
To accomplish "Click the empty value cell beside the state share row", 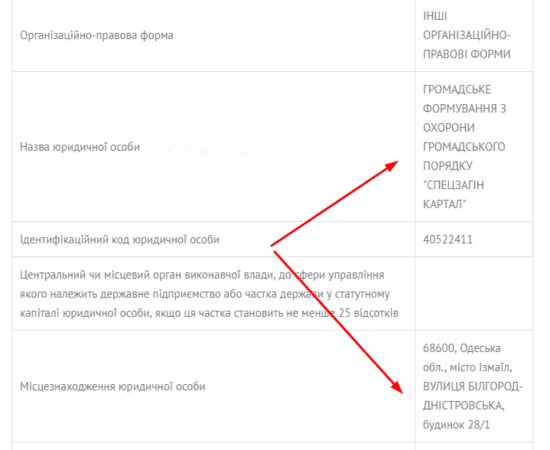I will [x=474, y=294].
